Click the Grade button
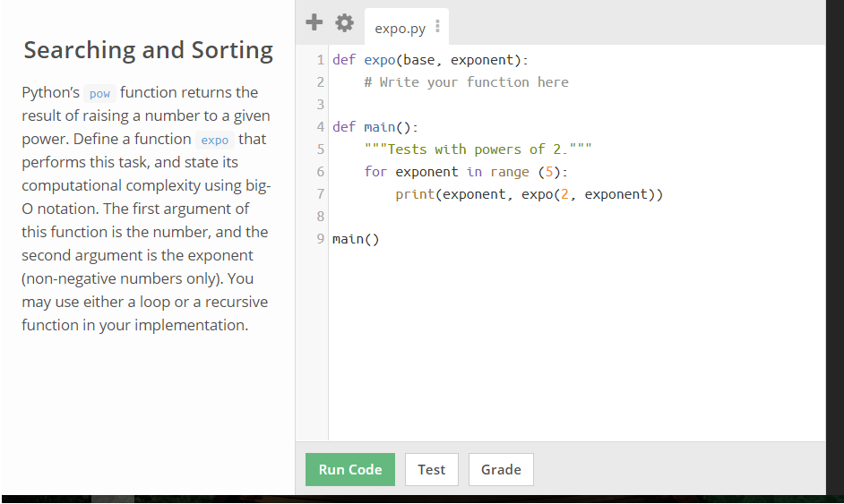844x504 pixels. [x=501, y=470]
